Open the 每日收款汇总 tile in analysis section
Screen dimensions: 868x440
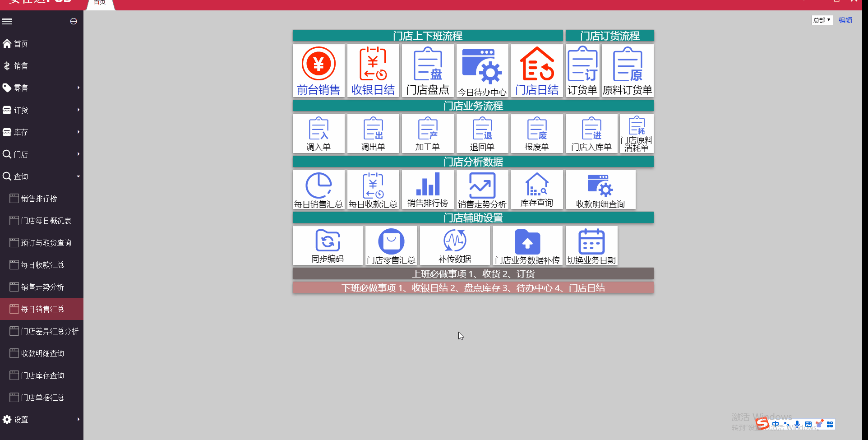click(373, 190)
